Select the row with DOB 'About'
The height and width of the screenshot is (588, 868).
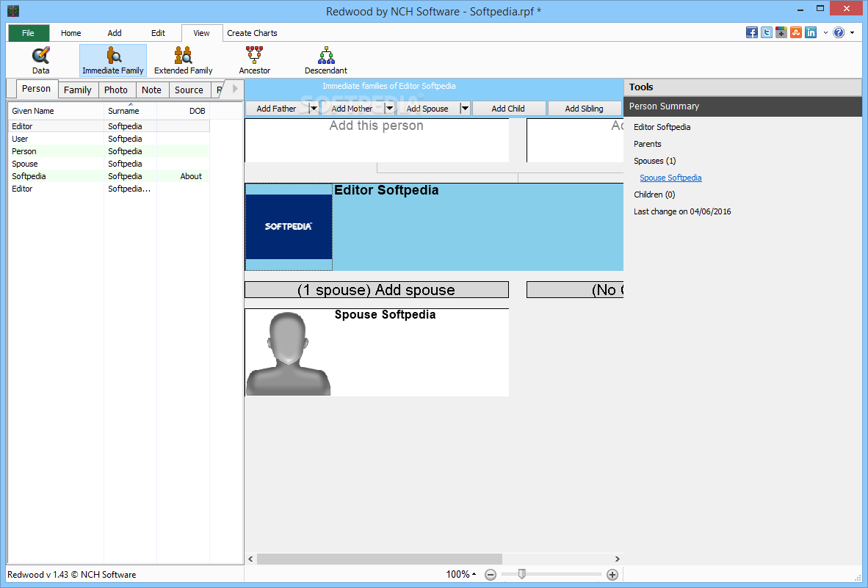[x=109, y=176]
